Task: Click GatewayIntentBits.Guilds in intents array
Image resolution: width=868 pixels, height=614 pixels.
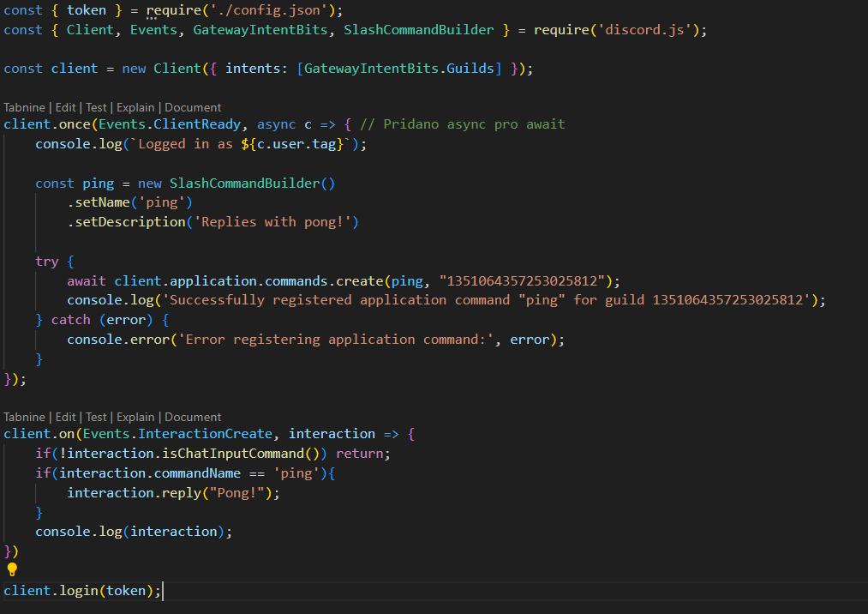Action: tap(399, 69)
